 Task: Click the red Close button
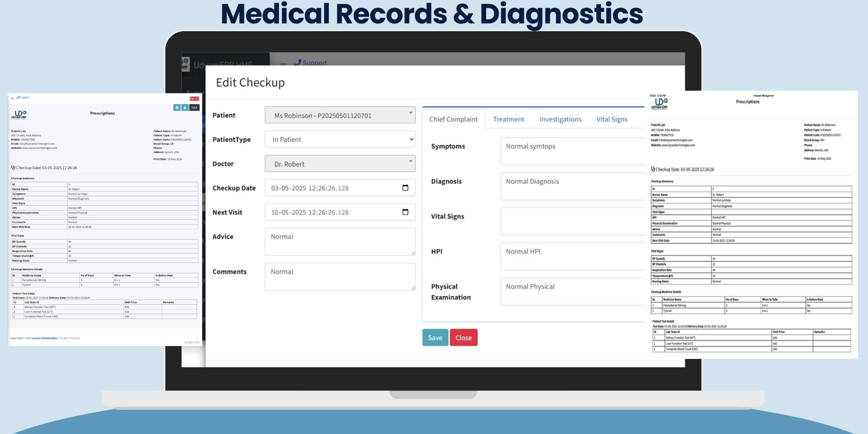click(463, 338)
